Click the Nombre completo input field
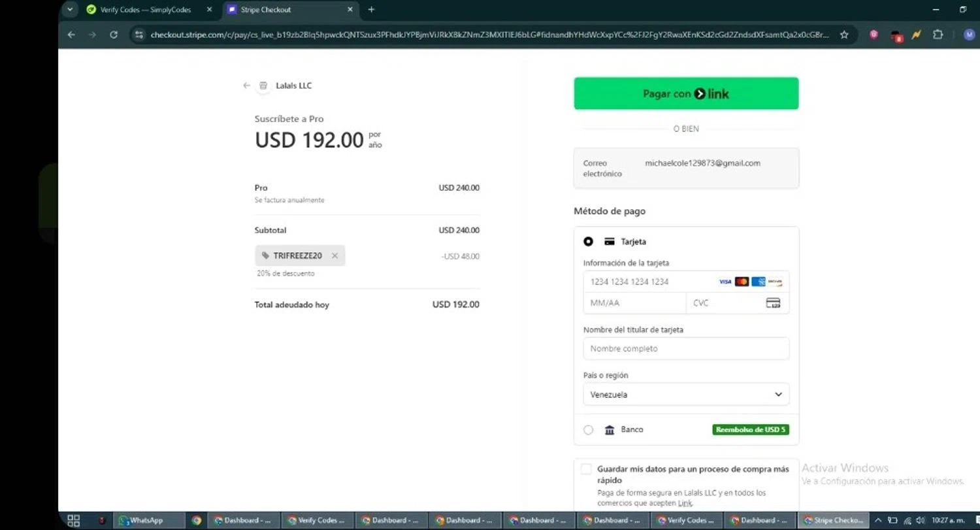Image resolution: width=980 pixels, height=530 pixels. tap(686, 348)
